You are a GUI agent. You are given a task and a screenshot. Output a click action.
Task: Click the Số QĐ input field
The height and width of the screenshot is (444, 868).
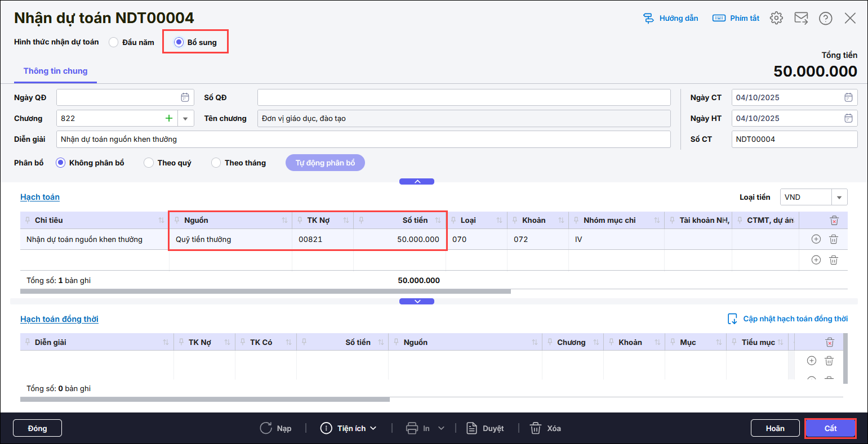coord(464,97)
